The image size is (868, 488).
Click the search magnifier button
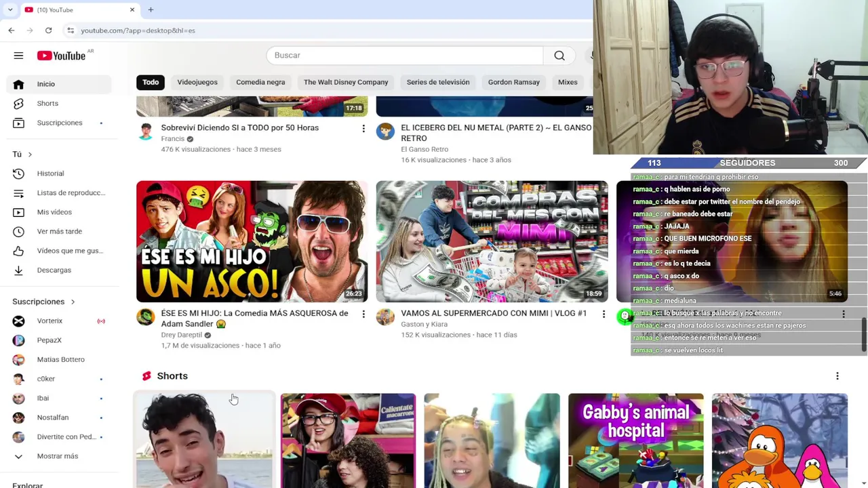click(559, 56)
